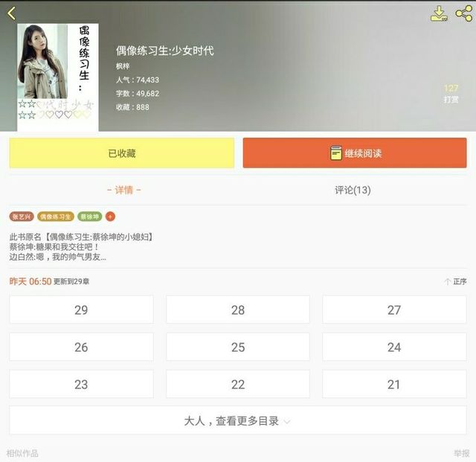Switch to the 评论(13) tab
Screen dimensions: 476x462
click(x=353, y=190)
